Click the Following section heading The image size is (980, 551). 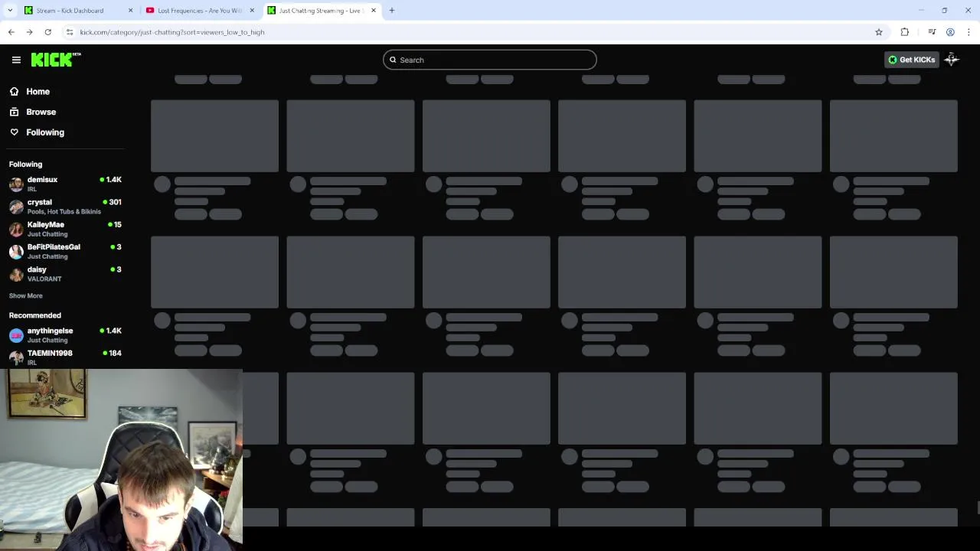tap(25, 165)
